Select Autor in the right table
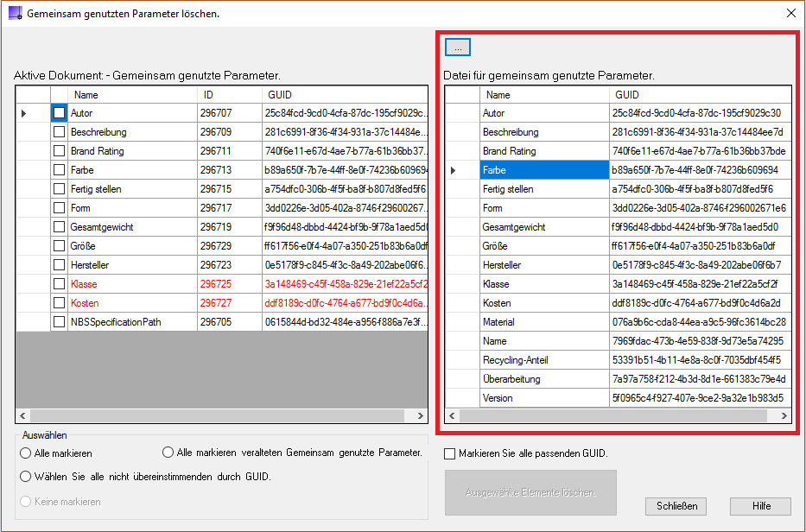806x532 pixels. click(545, 112)
